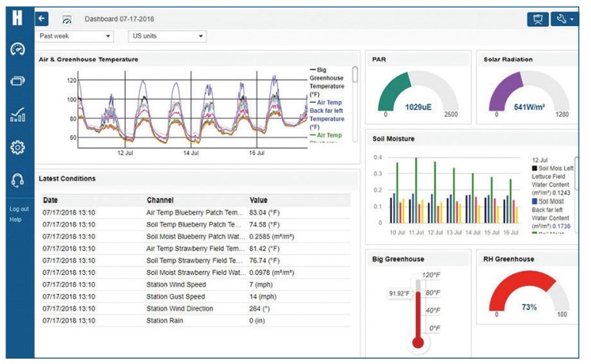The height and width of the screenshot is (364, 591).
Task: Click the dashboard icon beside the title
Action: pyautogui.click(x=66, y=18)
